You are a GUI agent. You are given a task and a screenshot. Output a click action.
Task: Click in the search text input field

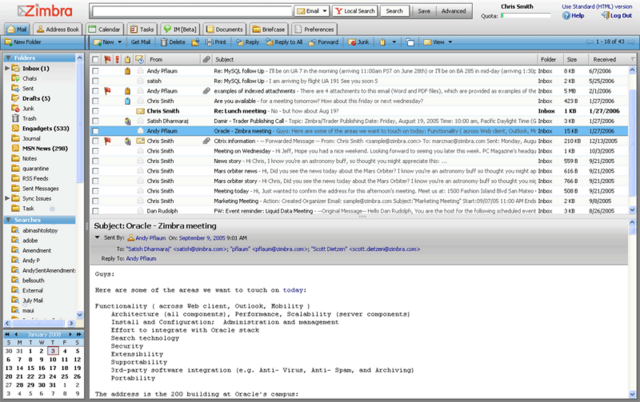point(192,11)
